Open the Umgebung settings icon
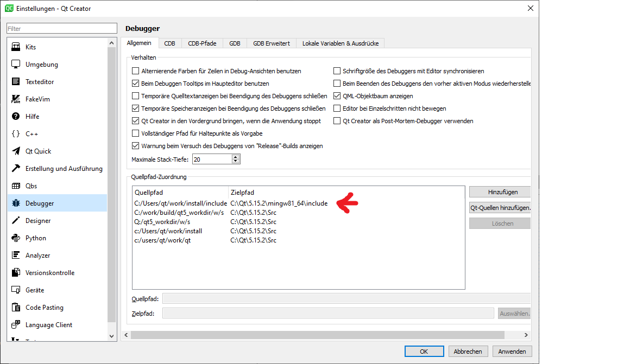Image resolution: width=624 pixels, height=364 pixels. [x=16, y=65]
